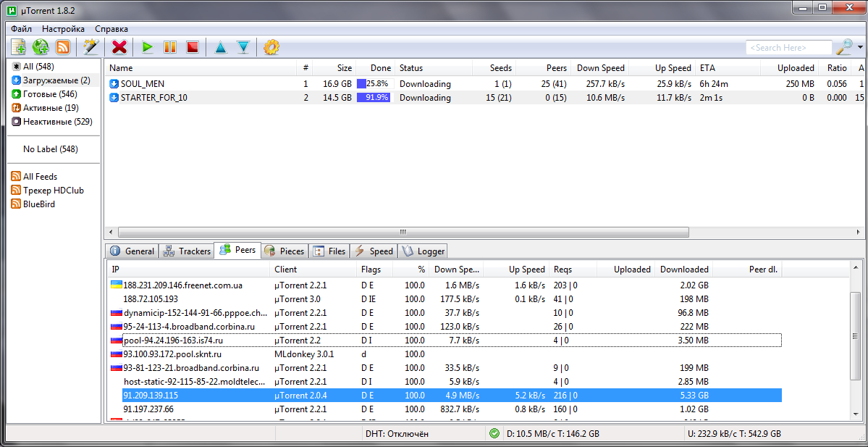The width and height of the screenshot is (868, 447).
Task: Click green network status checkmark icon
Action: coord(495,433)
